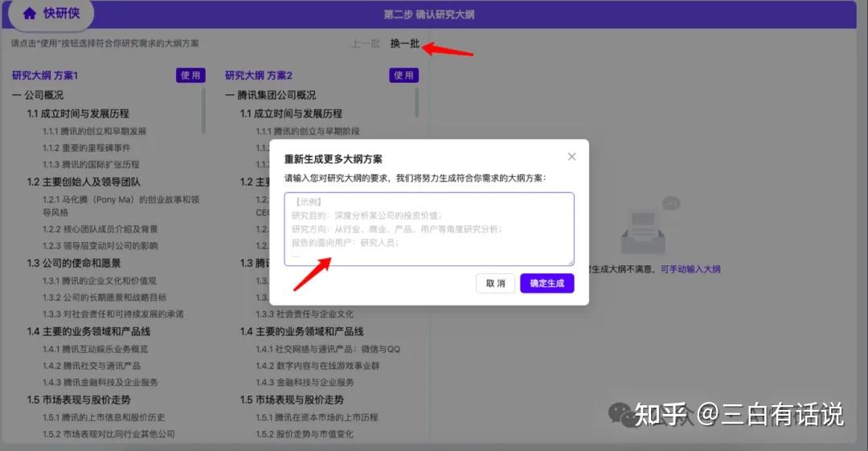Click 1.5.1 腾讯的上市信息和股价历史

[104, 417]
